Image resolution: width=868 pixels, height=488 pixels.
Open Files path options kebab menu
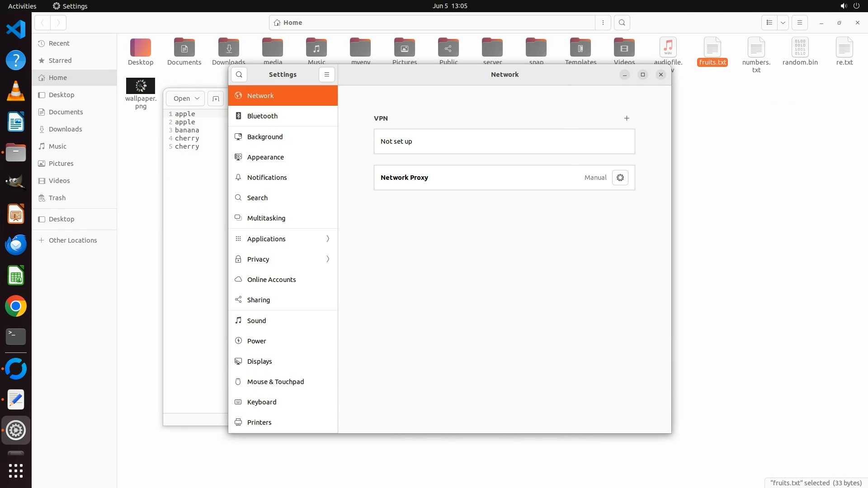coord(603,23)
